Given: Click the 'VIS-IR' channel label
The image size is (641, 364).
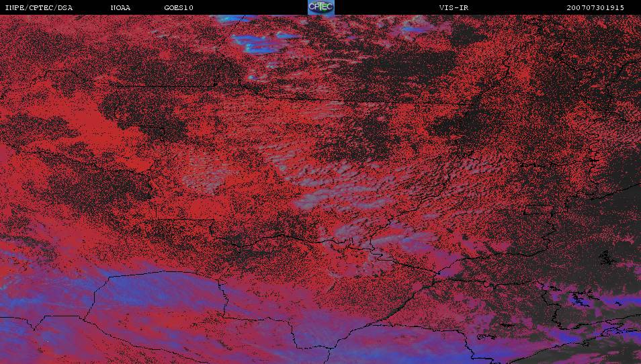Looking at the screenshot, I should pos(454,8).
